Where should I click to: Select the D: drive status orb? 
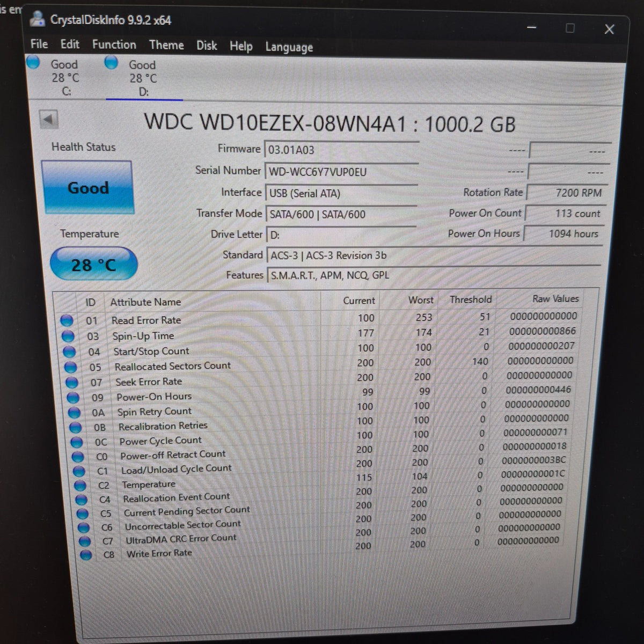[x=111, y=63]
